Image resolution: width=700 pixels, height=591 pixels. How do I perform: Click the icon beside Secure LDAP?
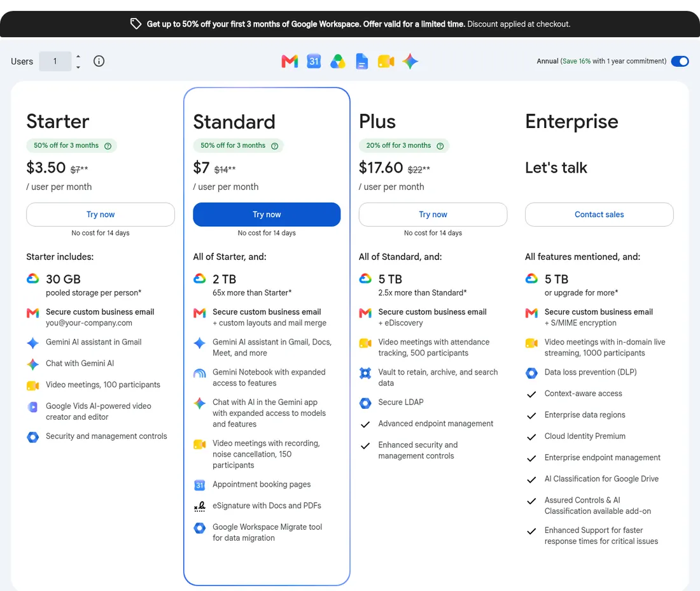coord(365,403)
